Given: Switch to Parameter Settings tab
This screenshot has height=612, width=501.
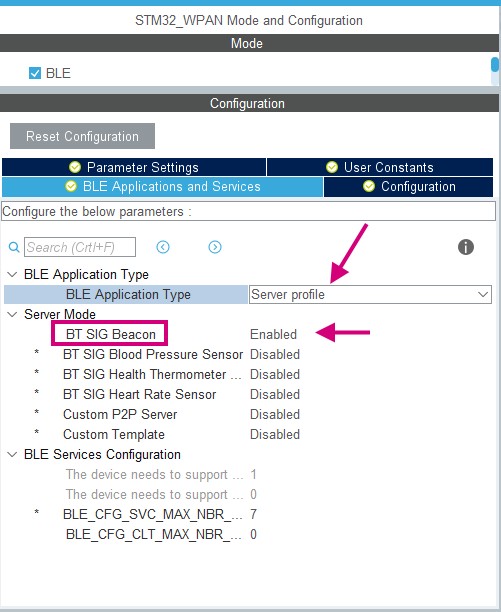Looking at the screenshot, I should 134,167.
